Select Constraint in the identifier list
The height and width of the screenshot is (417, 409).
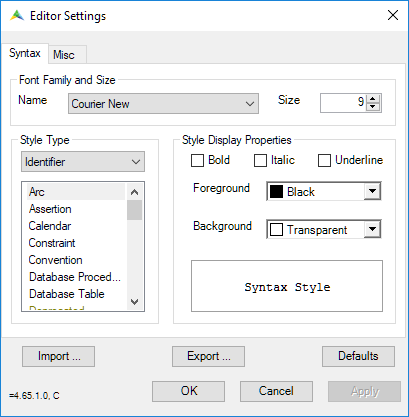52,243
